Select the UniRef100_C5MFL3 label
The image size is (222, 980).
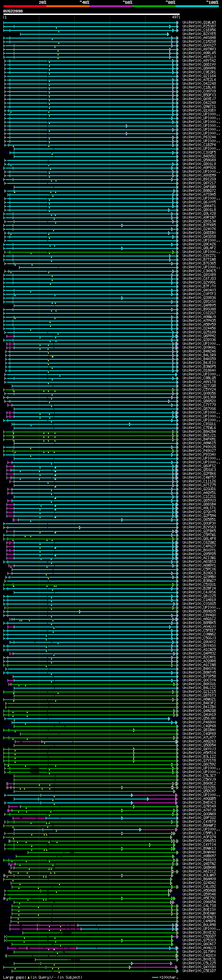point(199,832)
